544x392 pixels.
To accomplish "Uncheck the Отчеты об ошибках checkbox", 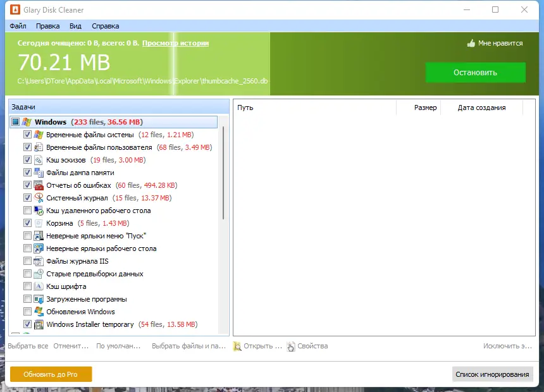I will point(27,185).
